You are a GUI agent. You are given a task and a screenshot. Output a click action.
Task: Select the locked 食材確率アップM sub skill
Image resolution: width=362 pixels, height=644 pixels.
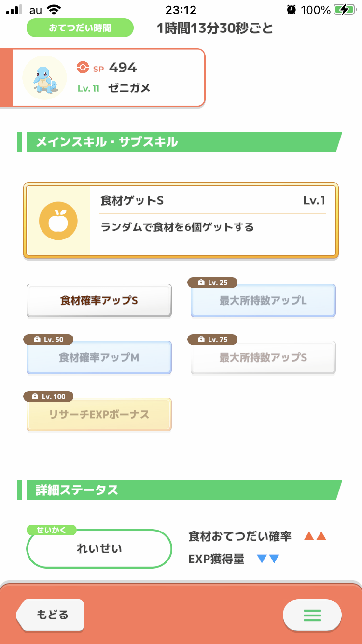point(99,358)
